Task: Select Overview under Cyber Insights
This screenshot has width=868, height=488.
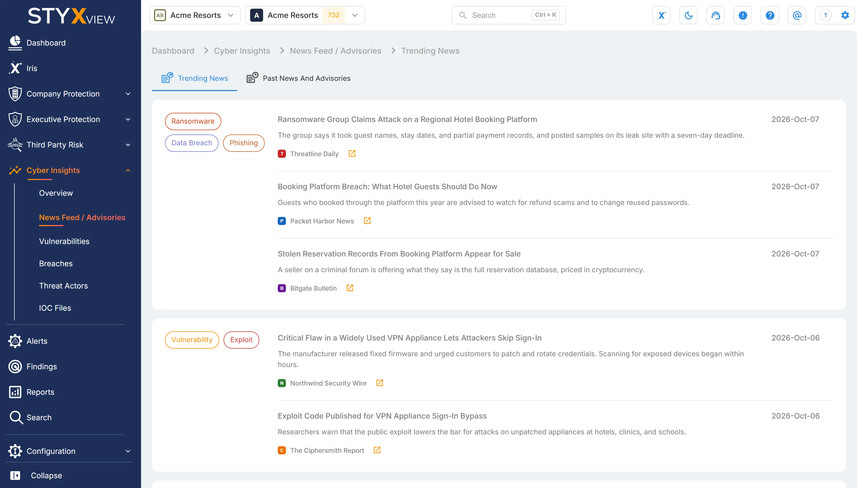Action: pos(56,193)
